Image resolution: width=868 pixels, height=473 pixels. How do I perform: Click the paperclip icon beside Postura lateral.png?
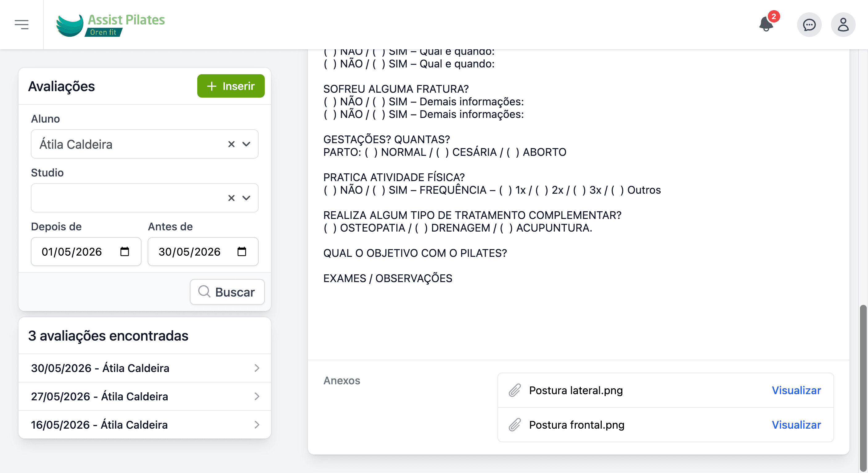(514, 390)
